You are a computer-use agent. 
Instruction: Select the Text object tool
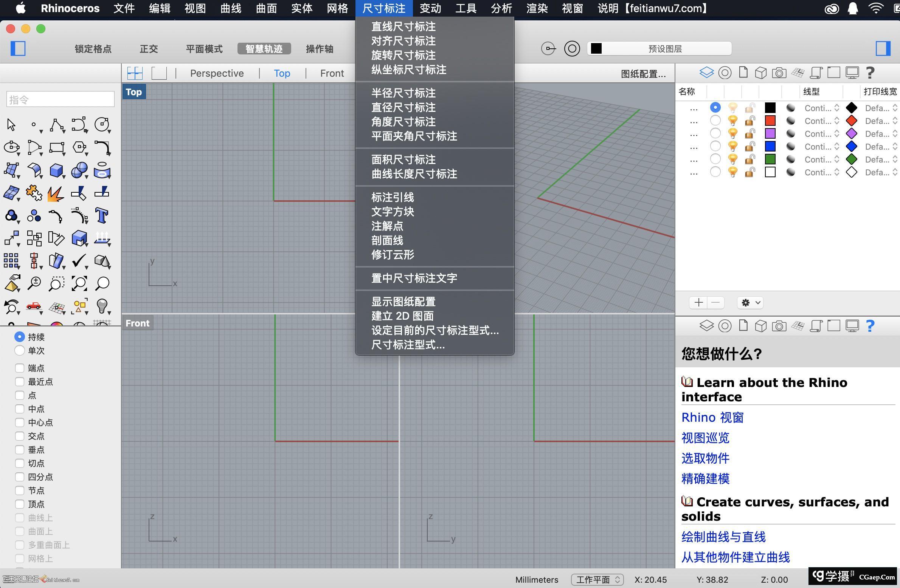point(102,216)
